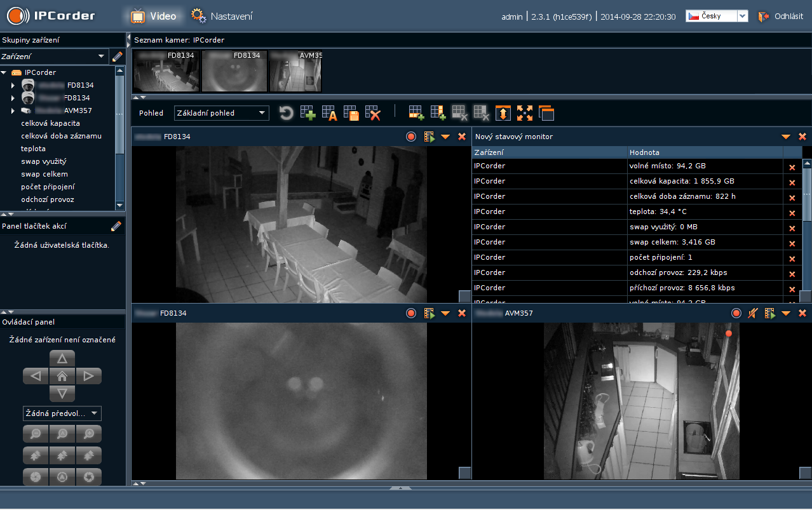Image resolution: width=812 pixels, height=510 pixels.
Task: Collapse the Panel tlačítek akcí section arrows
Action: (8, 215)
